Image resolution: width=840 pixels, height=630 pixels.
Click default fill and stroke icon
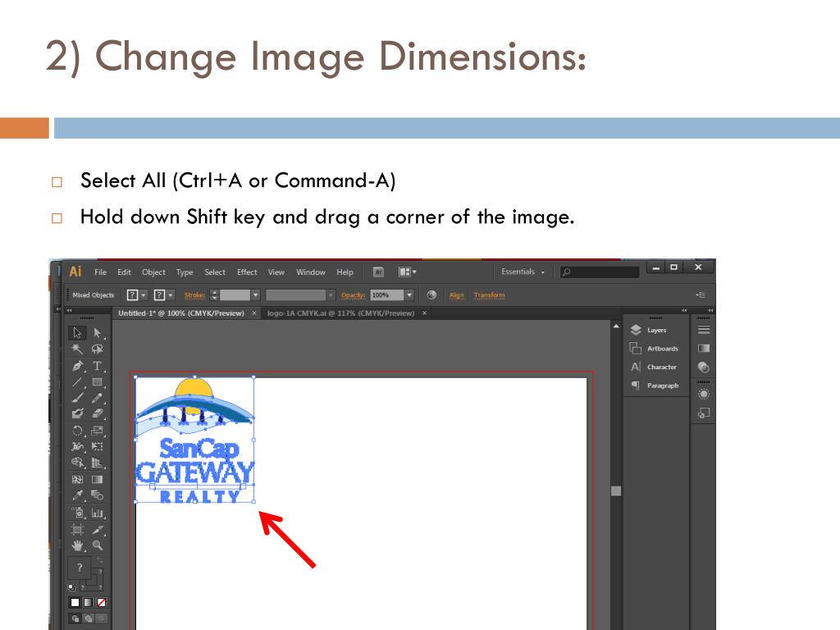click(x=72, y=587)
